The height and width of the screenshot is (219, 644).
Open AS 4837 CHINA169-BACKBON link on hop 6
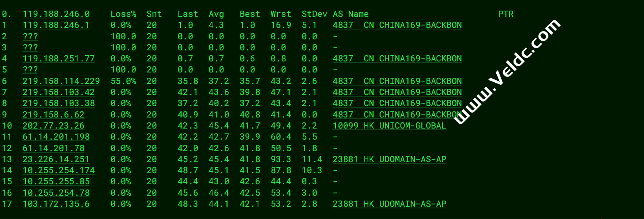click(x=397, y=81)
